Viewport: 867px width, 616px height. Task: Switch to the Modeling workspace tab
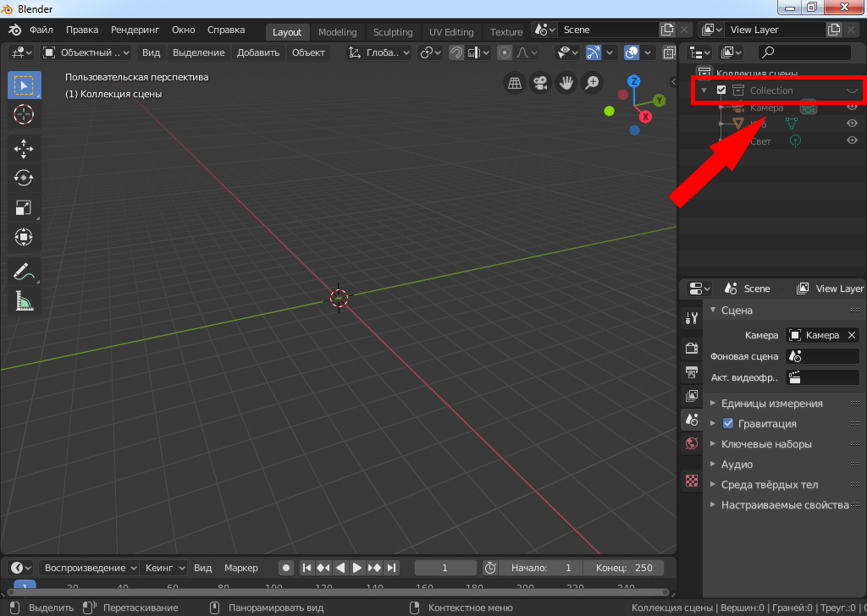tap(337, 32)
